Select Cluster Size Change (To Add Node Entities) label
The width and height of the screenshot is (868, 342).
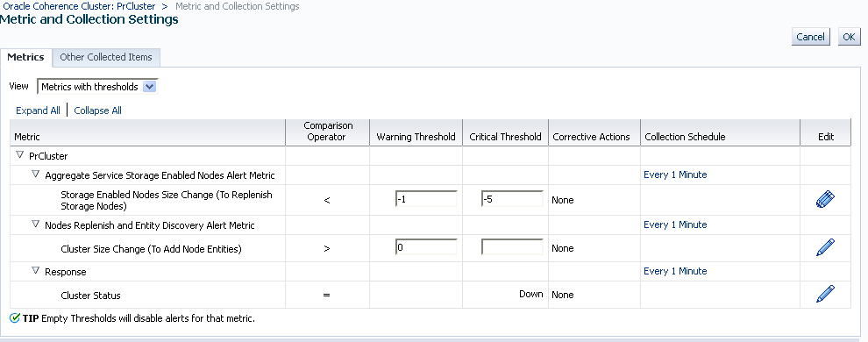pos(151,248)
